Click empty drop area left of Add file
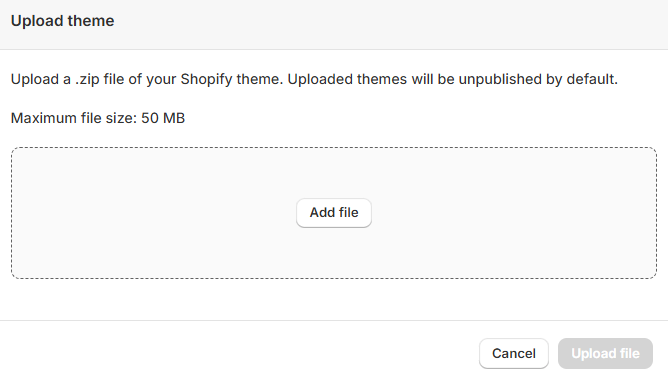Image resolution: width=668 pixels, height=386 pixels. point(153,213)
